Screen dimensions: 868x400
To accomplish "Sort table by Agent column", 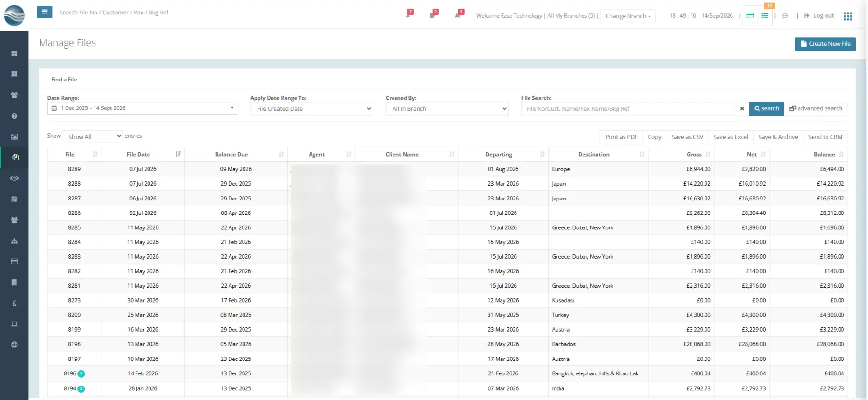I will 321,154.
